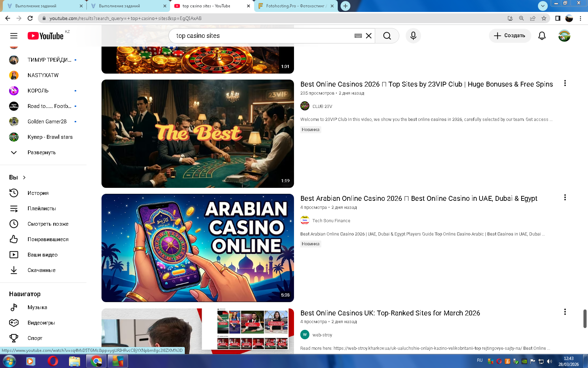Open Best Arabian Online Casino 2026 title
Image resolution: width=588 pixels, height=368 pixels.
[x=419, y=198]
